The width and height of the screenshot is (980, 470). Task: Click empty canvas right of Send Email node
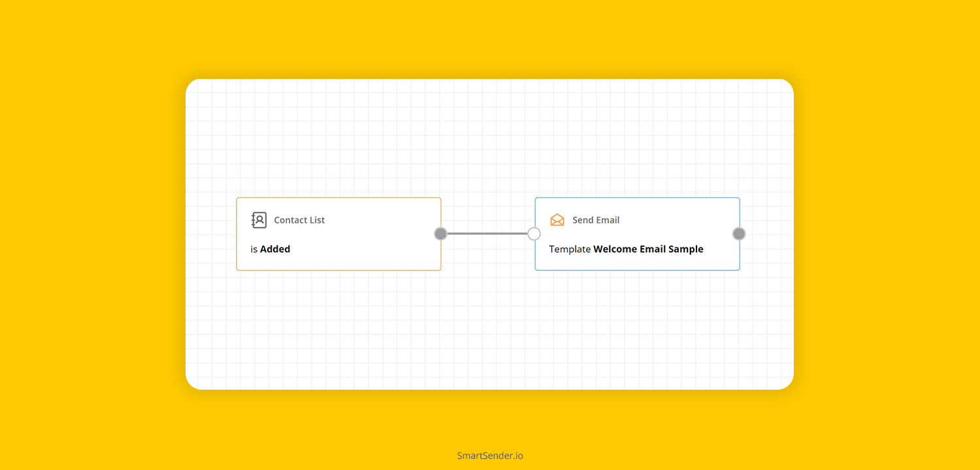[x=768, y=234]
